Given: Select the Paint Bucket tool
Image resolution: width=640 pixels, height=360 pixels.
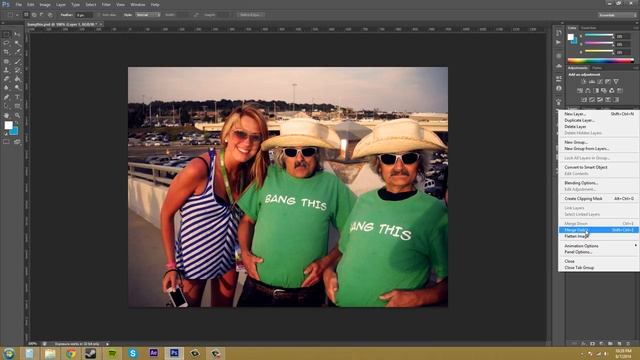Looking at the screenshot, I should (17, 79).
